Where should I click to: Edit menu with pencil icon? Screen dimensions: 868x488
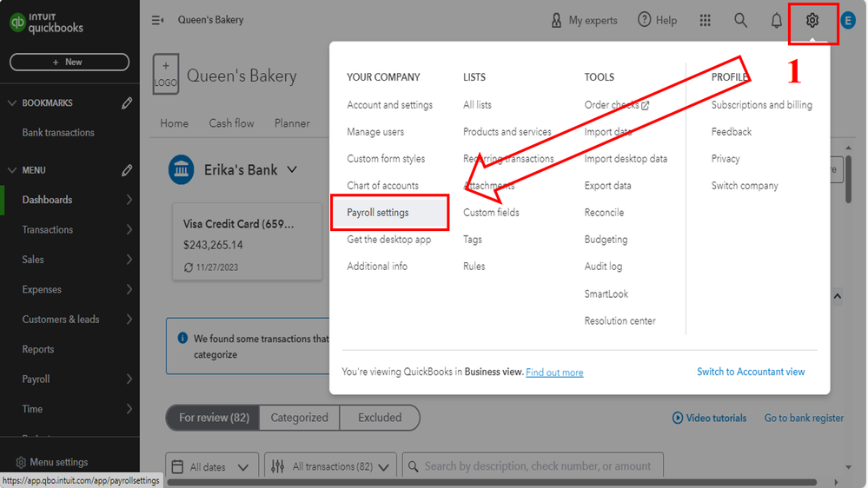click(x=127, y=170)
